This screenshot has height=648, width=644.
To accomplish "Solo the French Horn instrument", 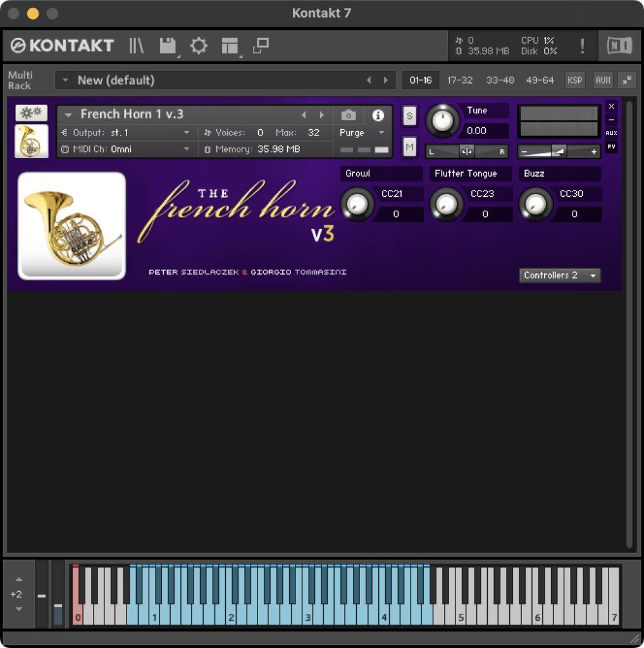I will coord(409,116).
